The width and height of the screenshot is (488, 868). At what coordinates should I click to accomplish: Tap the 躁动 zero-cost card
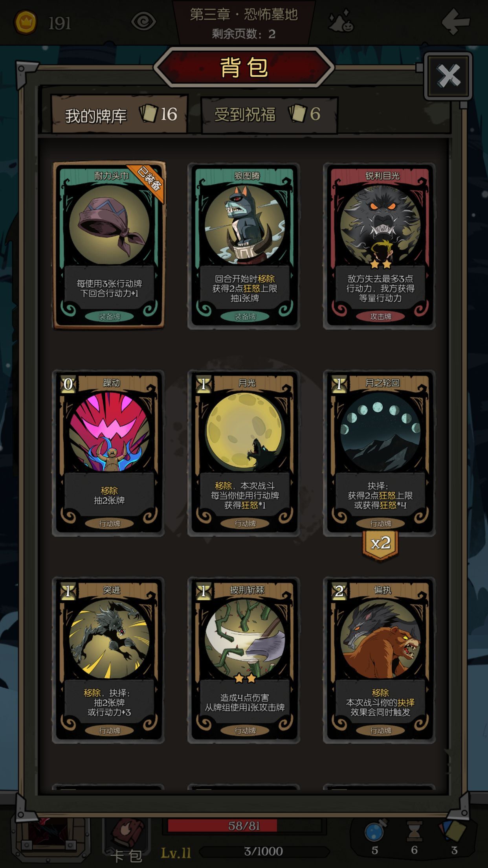(x=108, y=452)
